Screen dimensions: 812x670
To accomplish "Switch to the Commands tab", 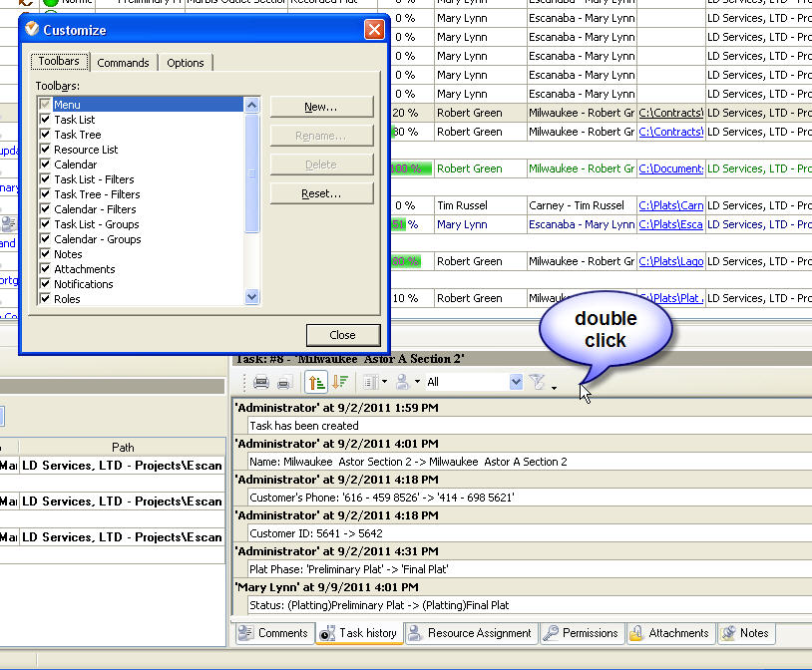I will point(123,63).
